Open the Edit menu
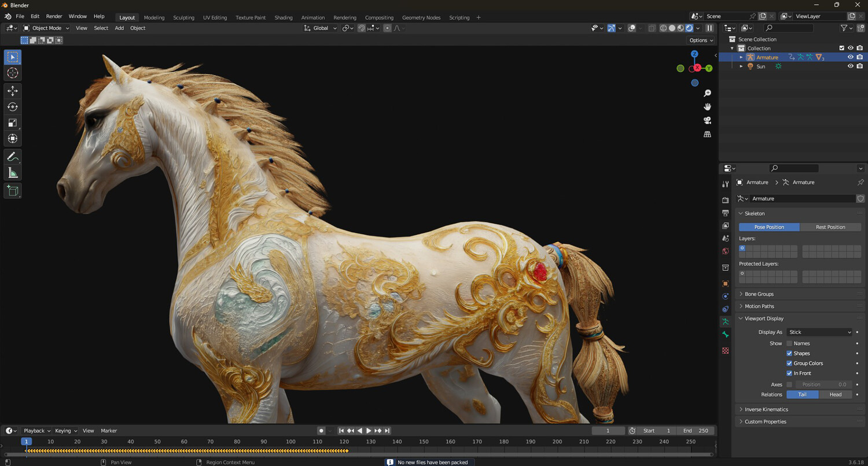 pyautogui.click(x=35, y=16)
